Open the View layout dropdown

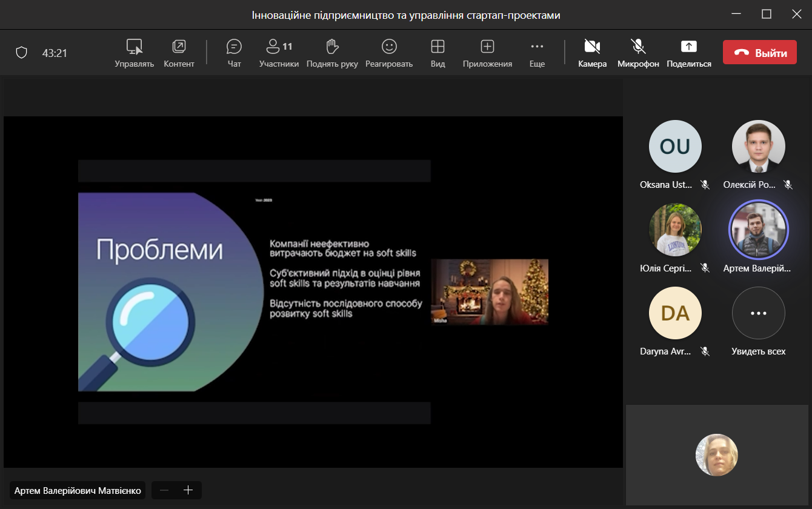click(x=438, y=53)
